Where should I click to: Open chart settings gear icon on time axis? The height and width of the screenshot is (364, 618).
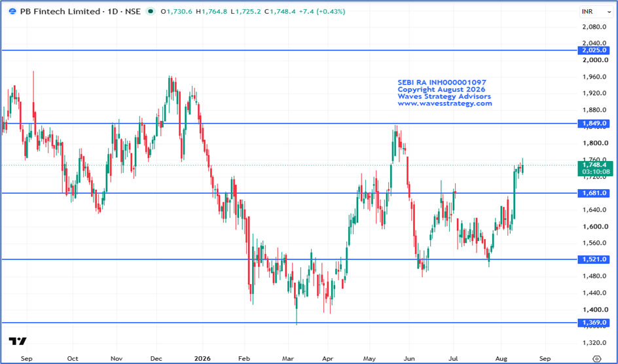tap(597, 359)
